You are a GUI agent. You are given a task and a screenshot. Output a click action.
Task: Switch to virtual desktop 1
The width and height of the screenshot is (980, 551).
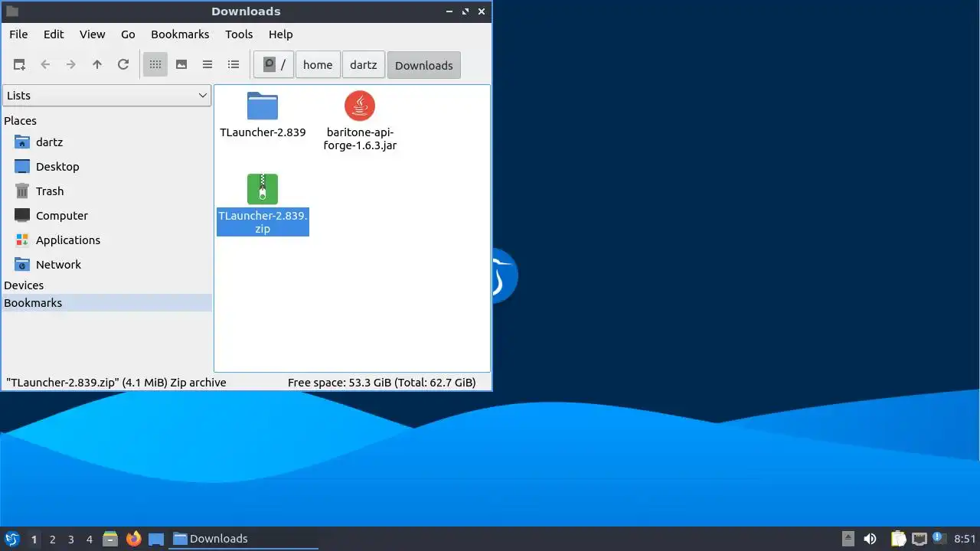[34, 540]
